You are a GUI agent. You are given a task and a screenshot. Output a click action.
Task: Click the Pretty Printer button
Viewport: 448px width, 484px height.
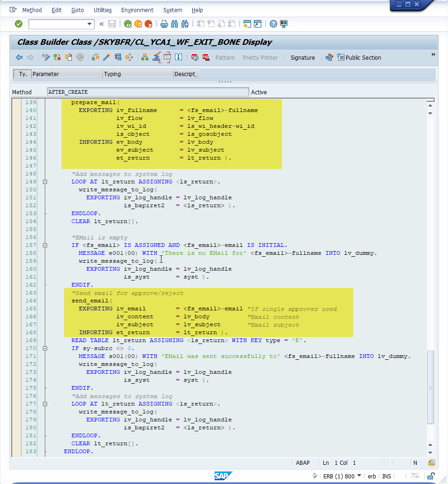point(260,58)
